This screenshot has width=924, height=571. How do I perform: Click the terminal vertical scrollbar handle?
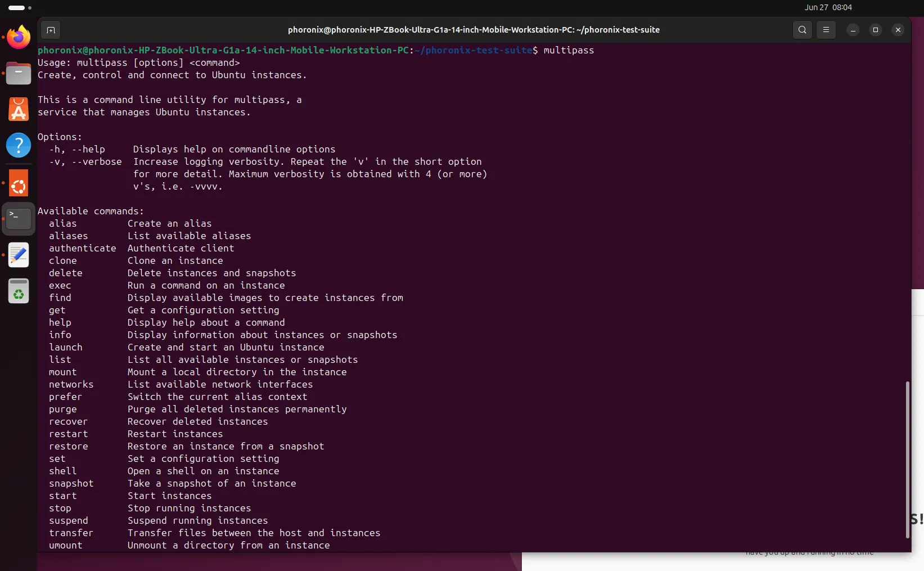point(907,460)
